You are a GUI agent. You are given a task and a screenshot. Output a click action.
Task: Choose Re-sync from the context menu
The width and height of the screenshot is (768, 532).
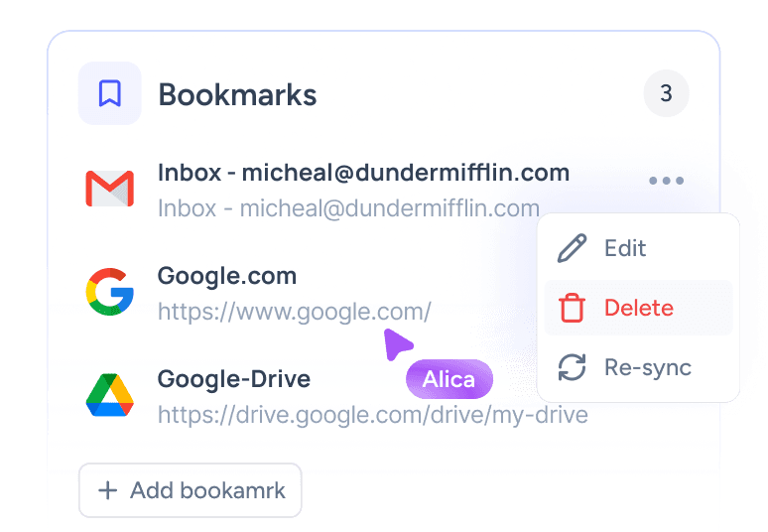click(638, 367)
